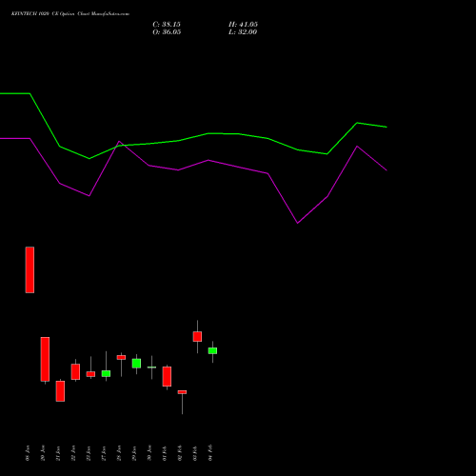Select the 28 Jan date label
This screenshot has width=476, height=476.
tap(119, 453)
